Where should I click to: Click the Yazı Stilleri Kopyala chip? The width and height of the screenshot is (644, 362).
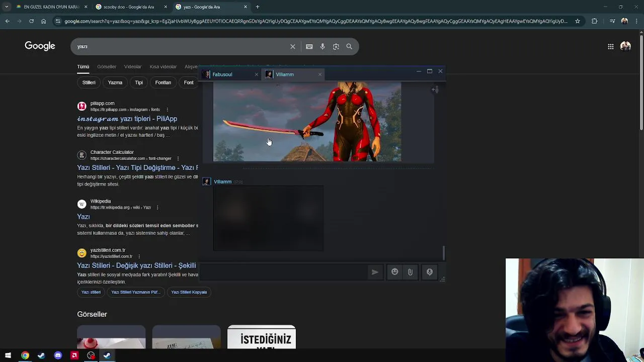(x=189, y=292)
